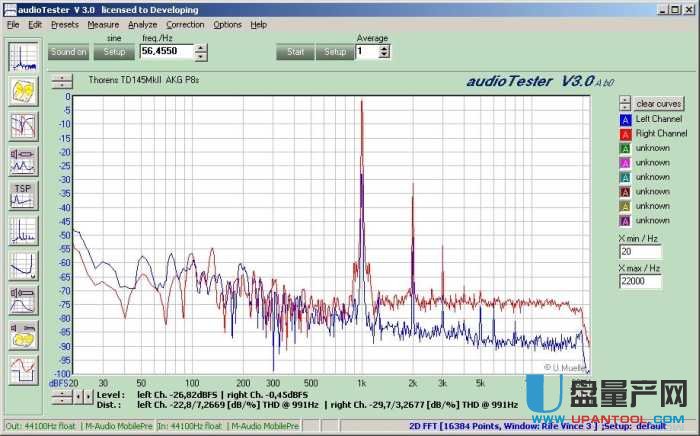Toggle the blue Left Channel curve marker
Screen dimensions: 700x436
point(625,119)
